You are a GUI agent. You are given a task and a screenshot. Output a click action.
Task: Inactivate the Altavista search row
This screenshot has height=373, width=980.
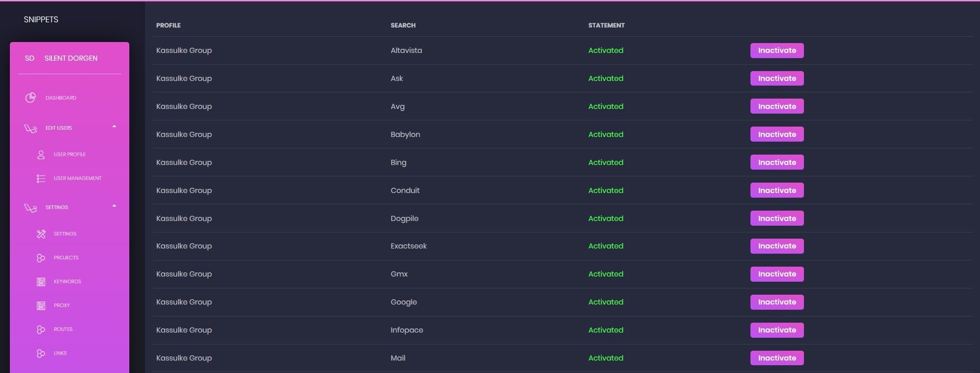point(776,50)
